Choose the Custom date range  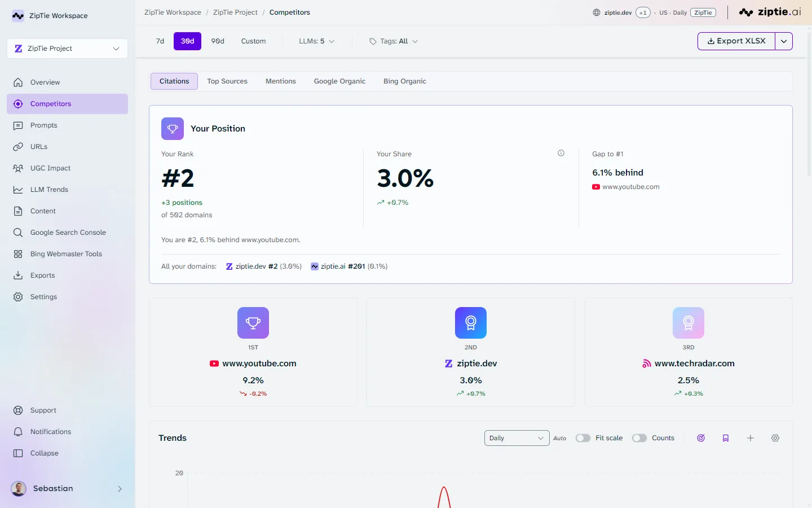pyautogui.click(x=253, y=41)
